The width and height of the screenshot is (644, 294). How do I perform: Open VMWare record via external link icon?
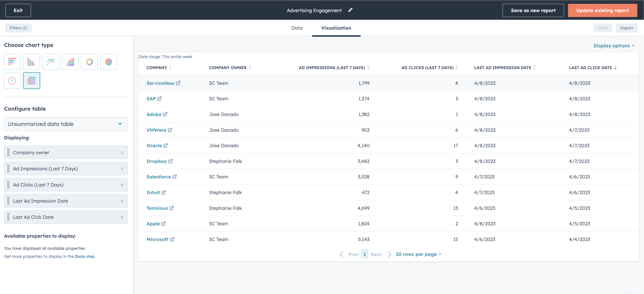click(170, 130)
